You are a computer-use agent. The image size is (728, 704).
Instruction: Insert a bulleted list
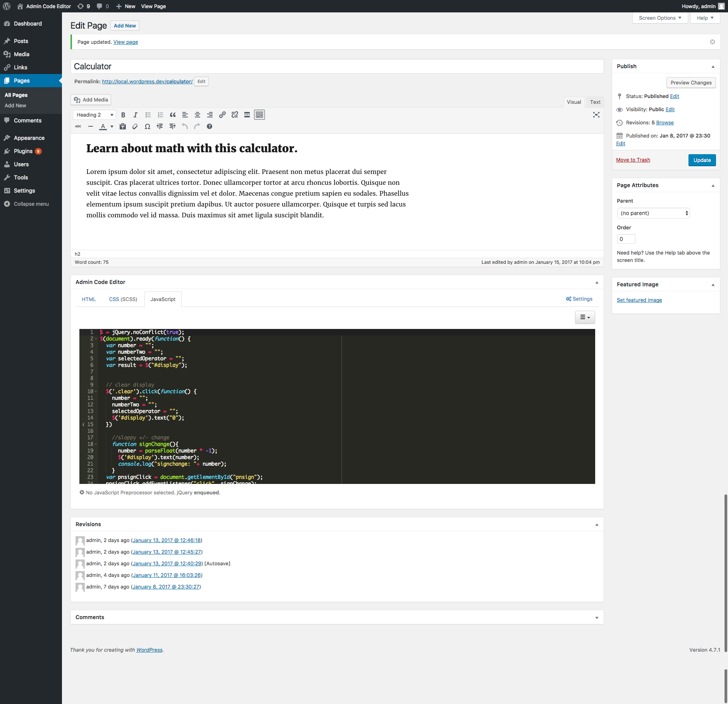tap(148, 115)
